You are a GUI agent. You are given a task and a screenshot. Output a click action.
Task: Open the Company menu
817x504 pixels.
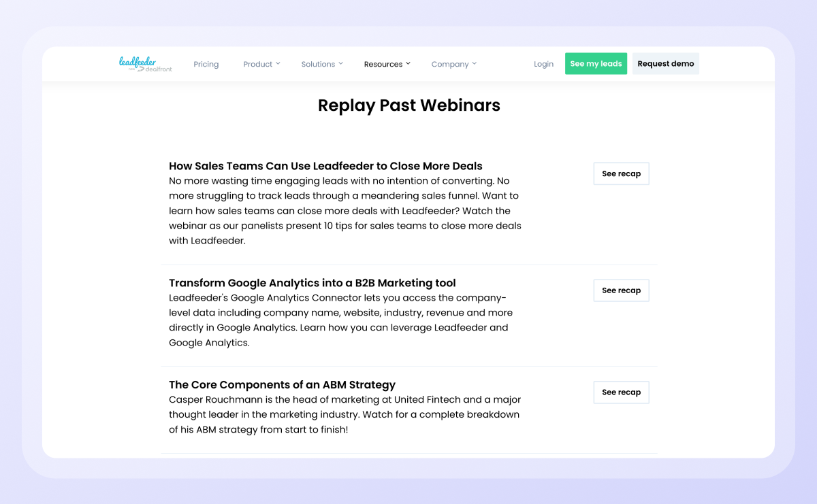pyautogui.click(x=450, y=64)
